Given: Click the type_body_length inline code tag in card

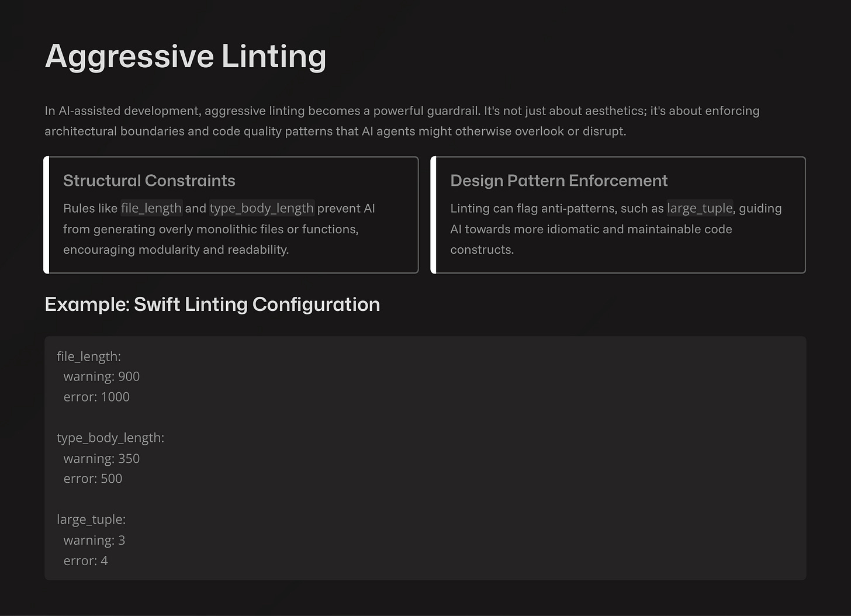Looking at the screenshot, I should tap(261, 209).
